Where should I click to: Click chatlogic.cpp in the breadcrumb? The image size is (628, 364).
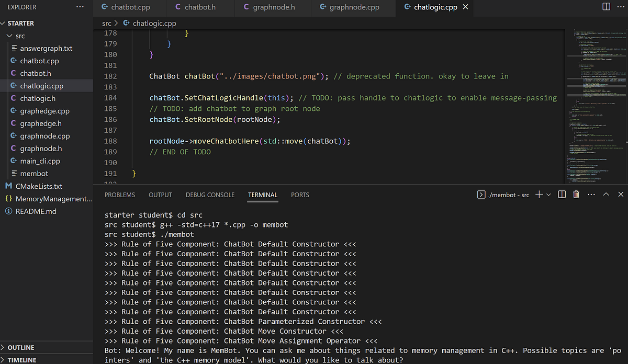pos(154,24)
